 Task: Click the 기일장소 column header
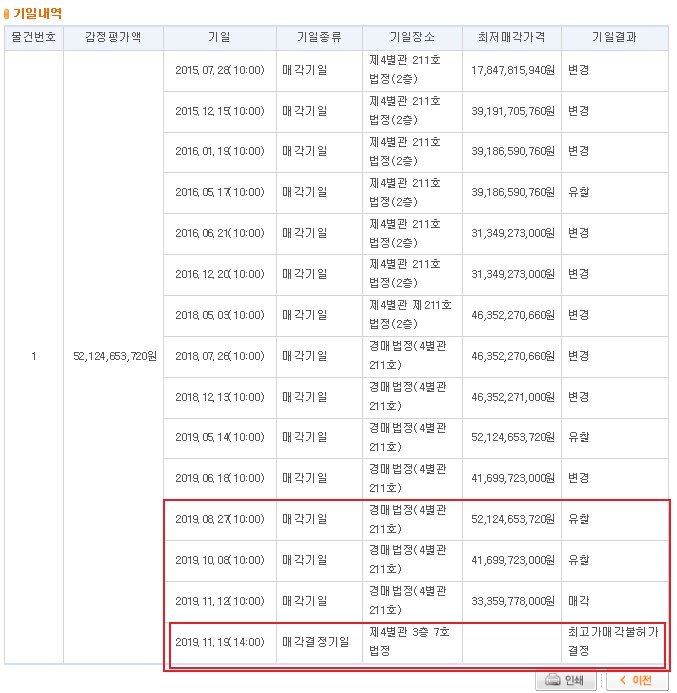412,38
